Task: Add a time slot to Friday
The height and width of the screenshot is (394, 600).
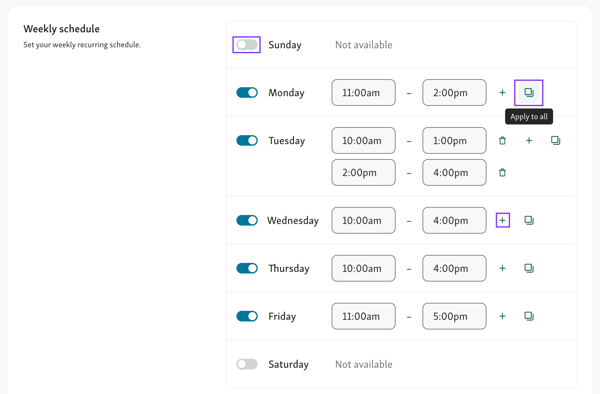Action: pos(502,316)
